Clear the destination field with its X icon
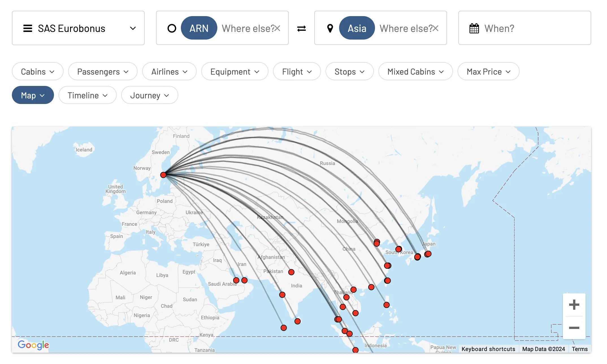 [x=435, y=28]
